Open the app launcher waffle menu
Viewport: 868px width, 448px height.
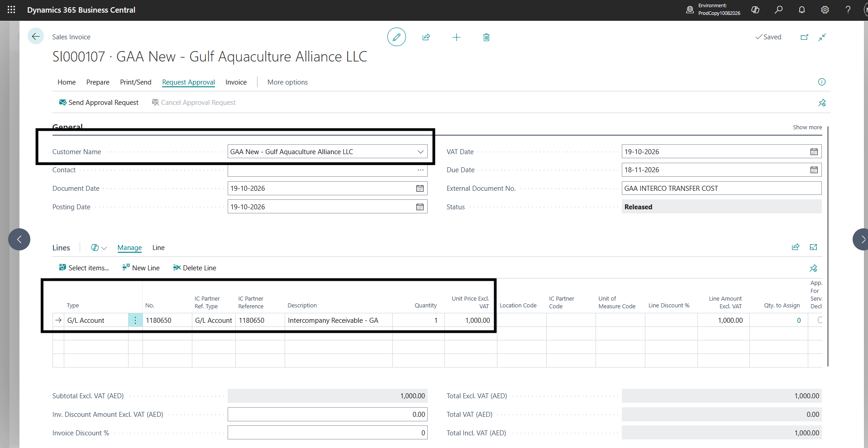coord(11,9)
